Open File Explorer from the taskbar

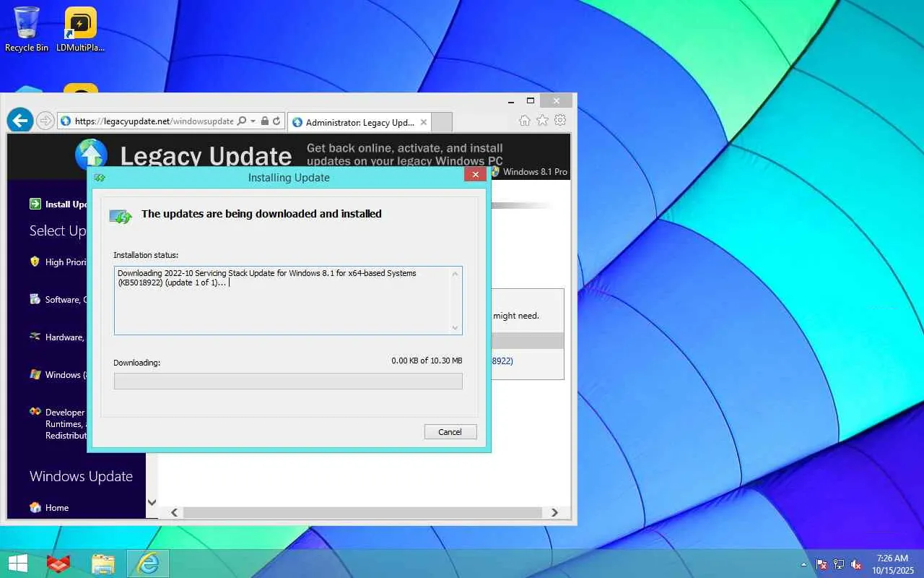pos(103,564)
